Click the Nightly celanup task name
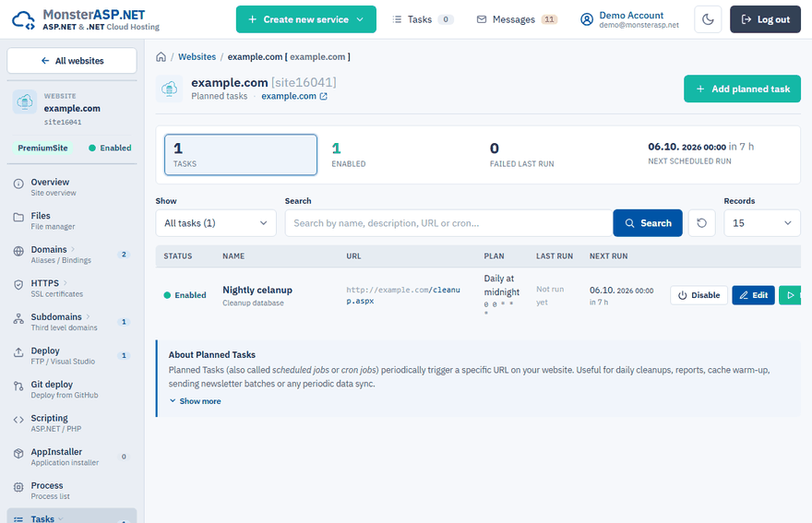 pos(257,290)
